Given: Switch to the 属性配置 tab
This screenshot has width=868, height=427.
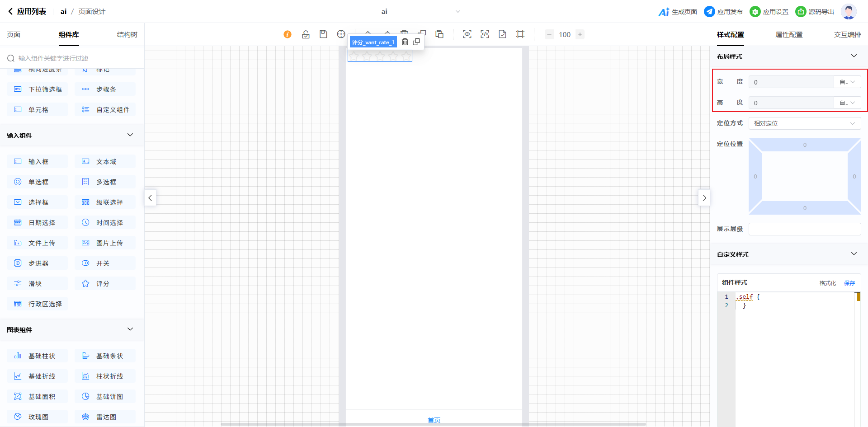Looking at the screenshot, I should point(789,35).
